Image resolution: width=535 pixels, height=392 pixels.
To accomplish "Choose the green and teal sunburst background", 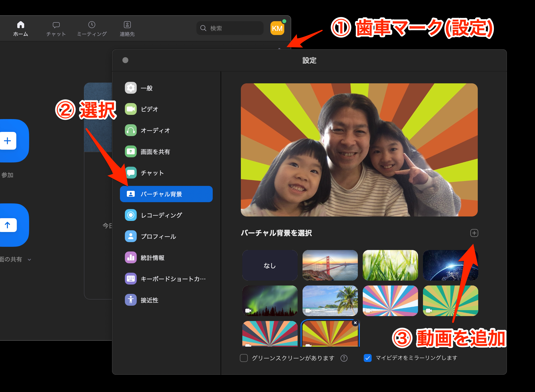I will [x=450, y=301].
